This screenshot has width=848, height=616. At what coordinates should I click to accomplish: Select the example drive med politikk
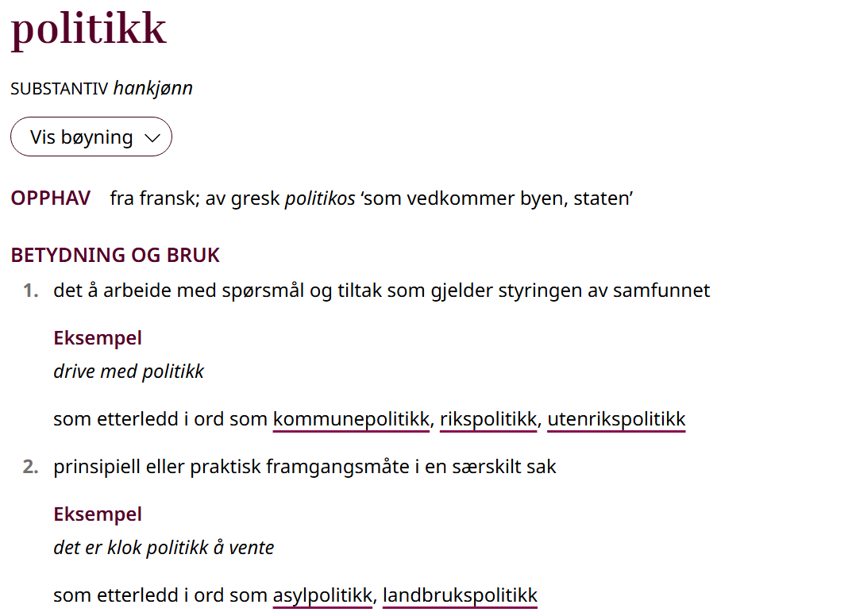tap(129, 372)
